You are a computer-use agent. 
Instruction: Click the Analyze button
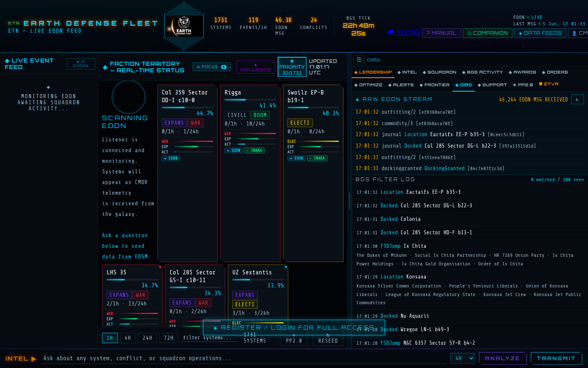tap(502, 359)
